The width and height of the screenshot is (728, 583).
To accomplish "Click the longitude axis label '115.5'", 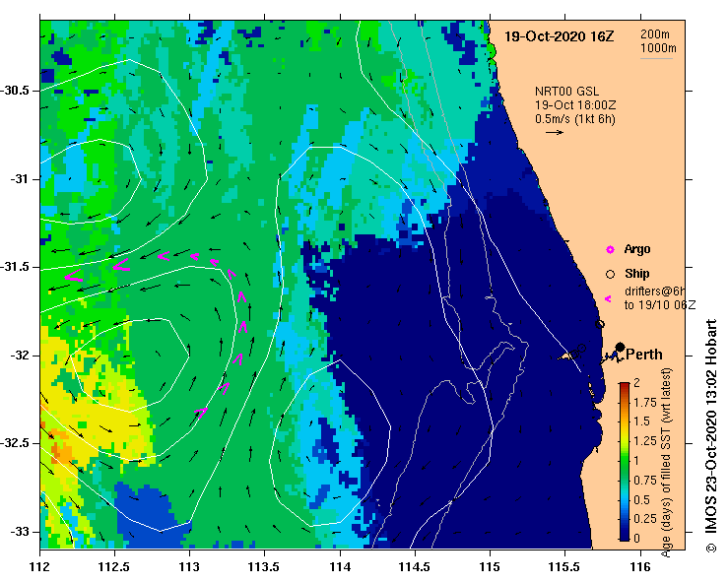I will [x=565, y=567].
